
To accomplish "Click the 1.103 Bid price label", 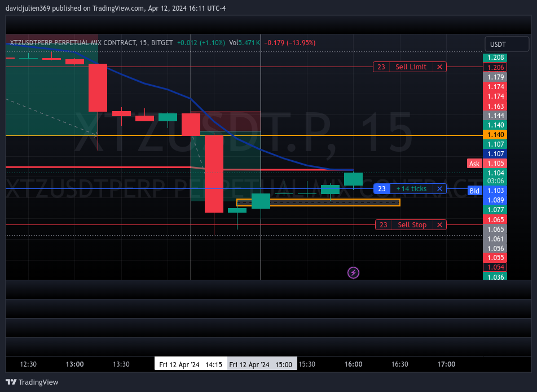I will click(x=495, y=190).
